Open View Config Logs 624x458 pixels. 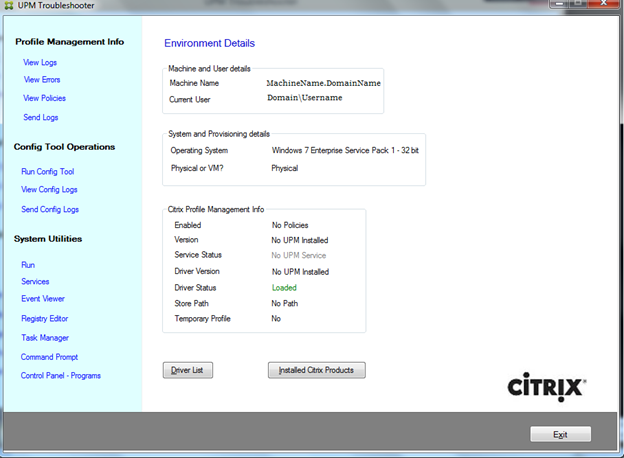[x=49, y=189]
